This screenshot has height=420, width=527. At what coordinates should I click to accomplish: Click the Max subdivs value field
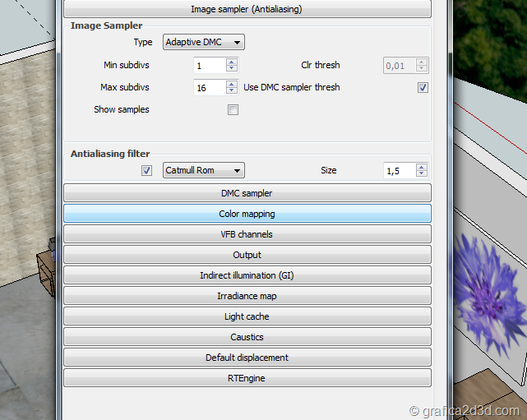(x=209, y=87)
